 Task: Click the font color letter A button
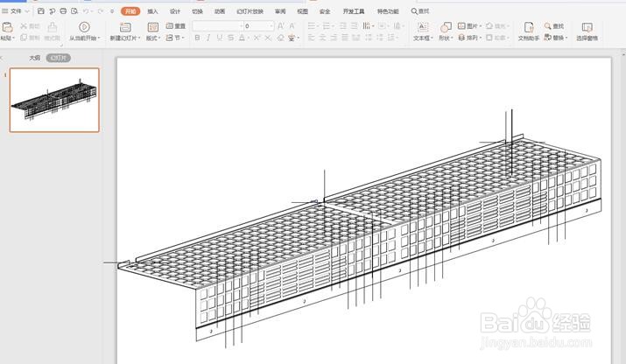pos(242,38)
